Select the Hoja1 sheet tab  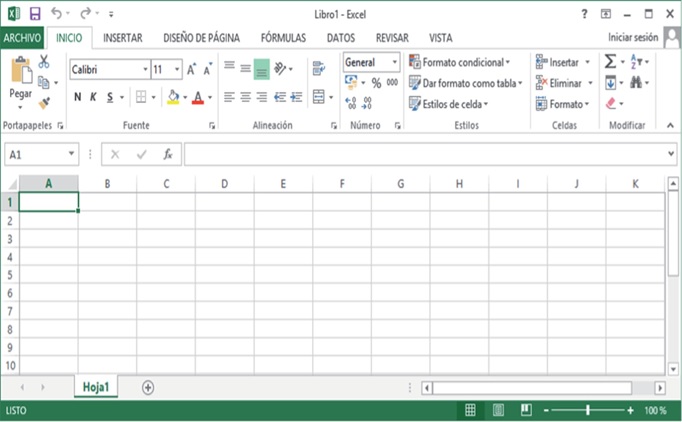point(96,387)
